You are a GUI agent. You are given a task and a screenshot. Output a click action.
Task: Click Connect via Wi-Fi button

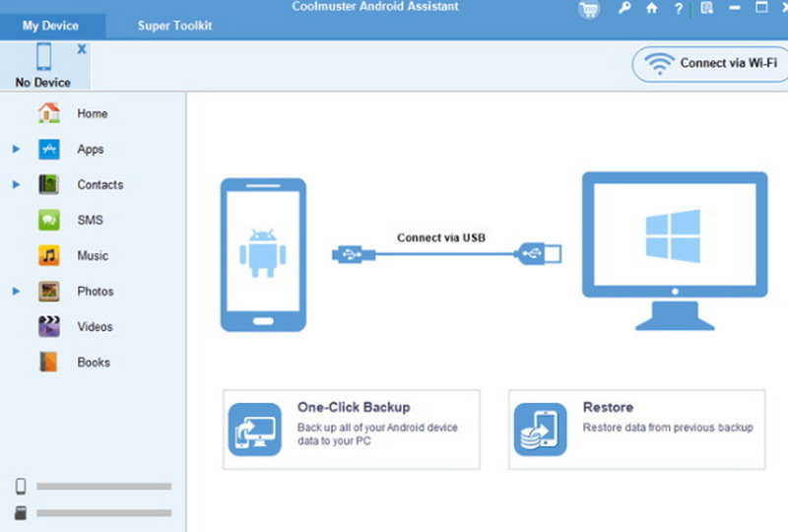(x=710, y=64)
